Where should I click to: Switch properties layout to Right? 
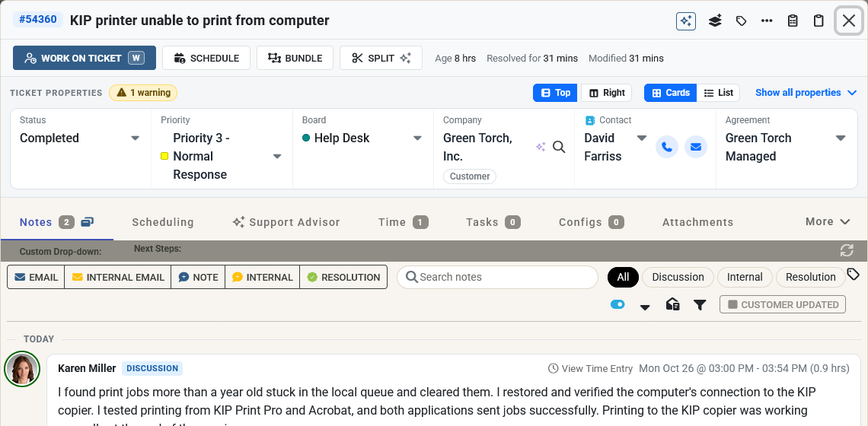pos(607,92)
